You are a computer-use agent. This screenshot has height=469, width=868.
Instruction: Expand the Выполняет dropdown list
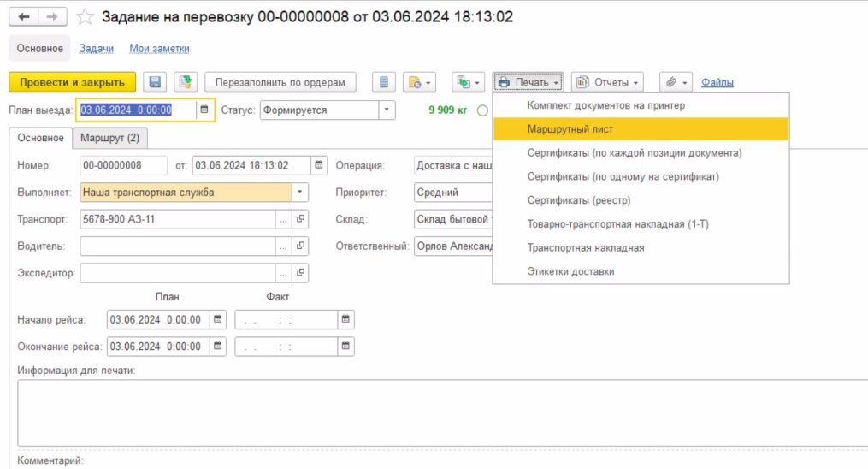tap(299, 193)
